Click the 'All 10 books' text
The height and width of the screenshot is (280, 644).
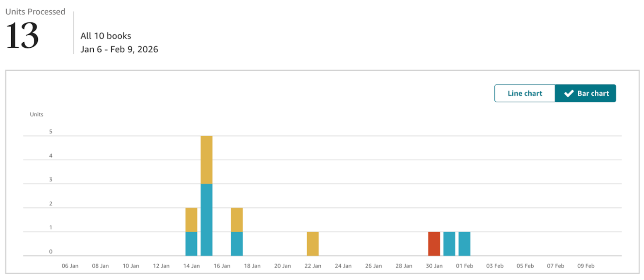coord(106,36)
